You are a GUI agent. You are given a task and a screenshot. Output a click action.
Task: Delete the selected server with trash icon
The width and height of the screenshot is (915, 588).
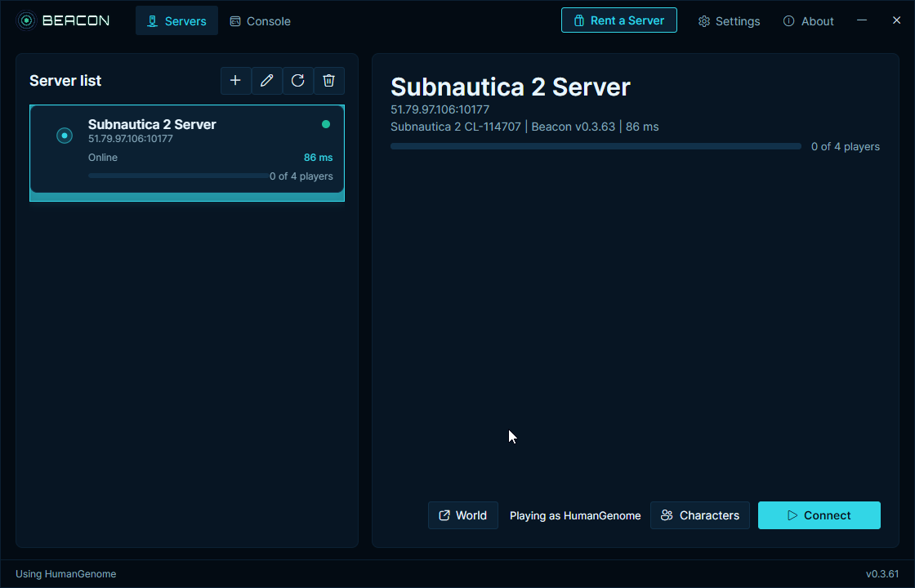pyautogui.click(x=329, y=81)
